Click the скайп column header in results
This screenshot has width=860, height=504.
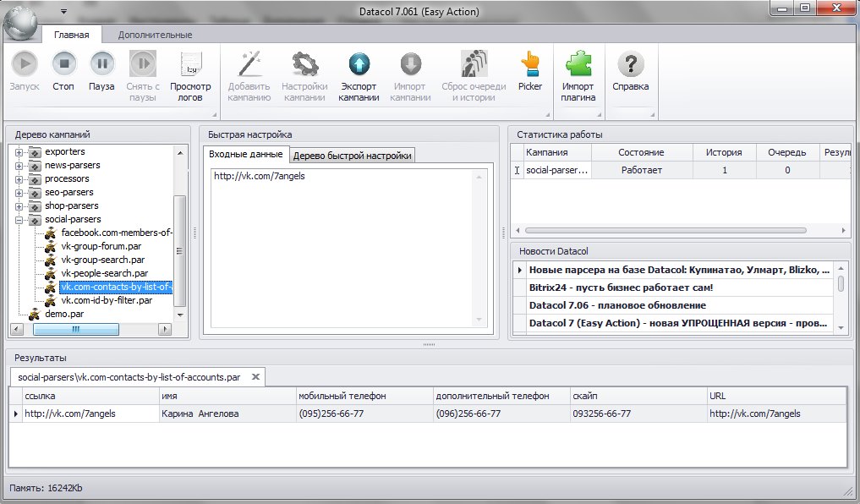(638, 396)
